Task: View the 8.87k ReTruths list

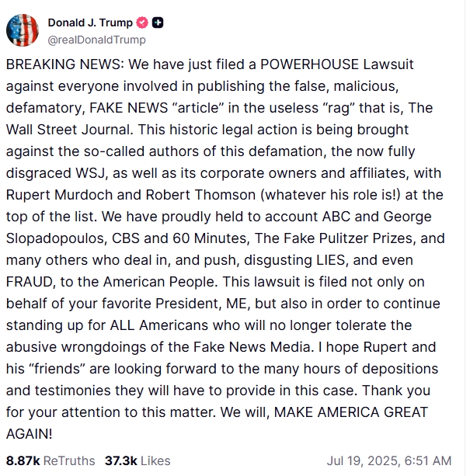Action: click(50, 460)
